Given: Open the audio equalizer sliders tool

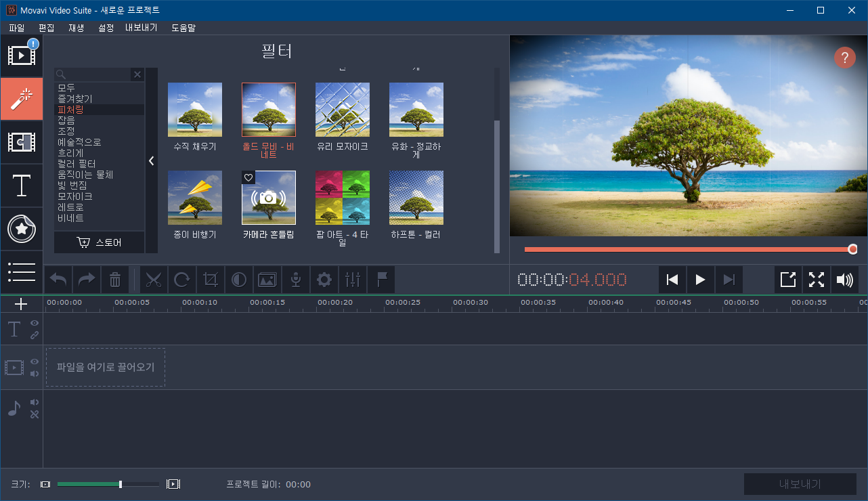Looking at the screenshot, I should (x=353, y=280).
